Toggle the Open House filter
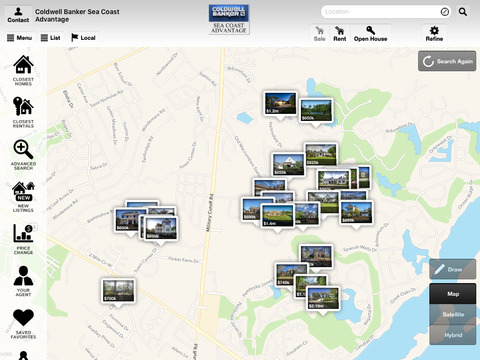 pos(370,34)
